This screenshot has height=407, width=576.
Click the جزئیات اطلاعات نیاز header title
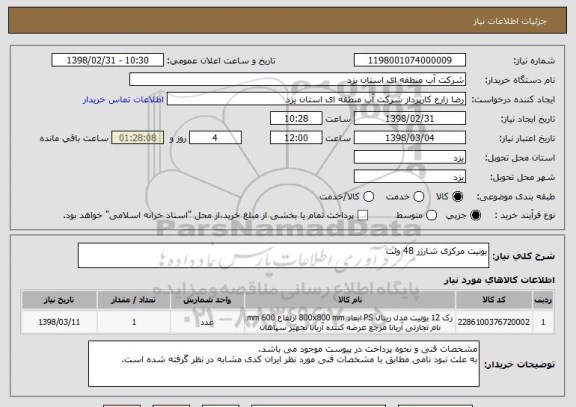click(510, 21)
